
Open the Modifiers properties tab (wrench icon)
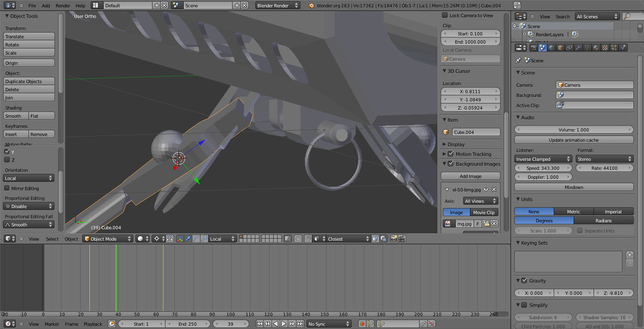click(x=578, y=48)
